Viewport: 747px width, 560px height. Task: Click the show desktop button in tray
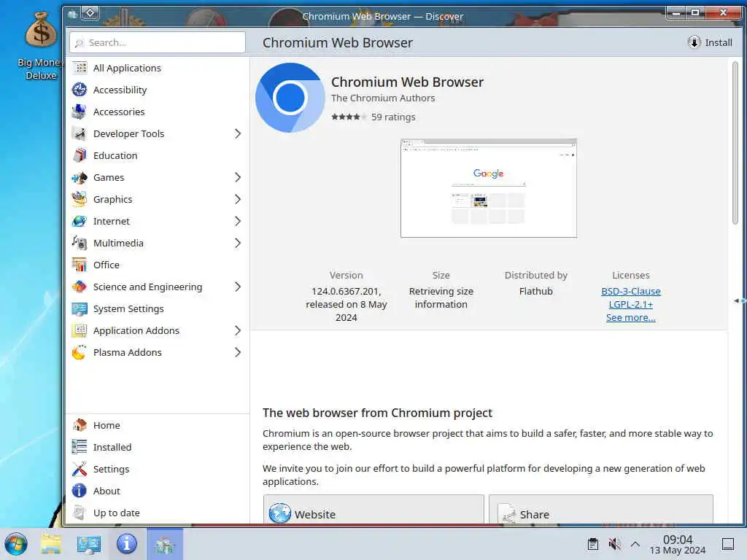(x=728, y=544)
